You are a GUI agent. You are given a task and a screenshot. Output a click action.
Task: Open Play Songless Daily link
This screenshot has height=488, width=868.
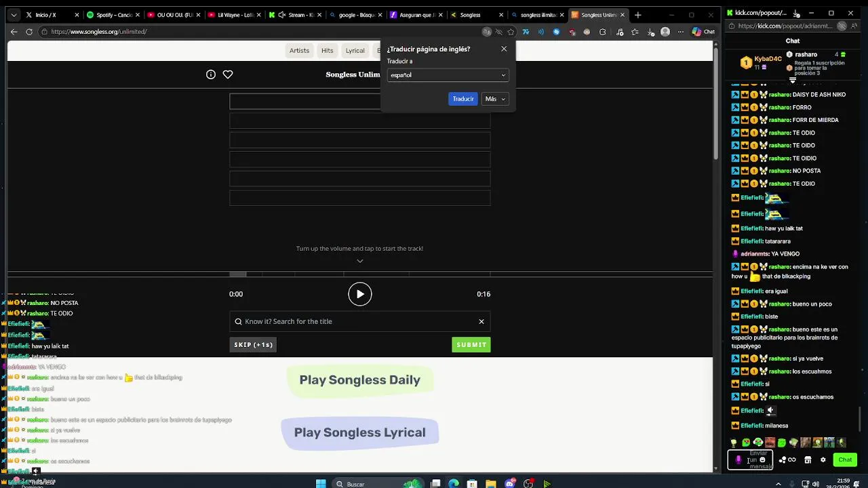360,380
